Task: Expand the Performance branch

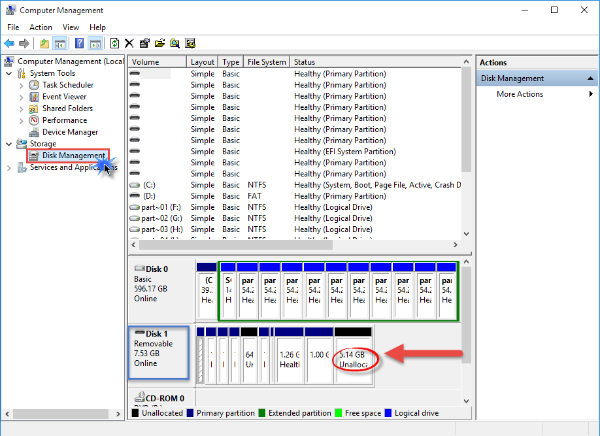Action: [x=21, y=121]
